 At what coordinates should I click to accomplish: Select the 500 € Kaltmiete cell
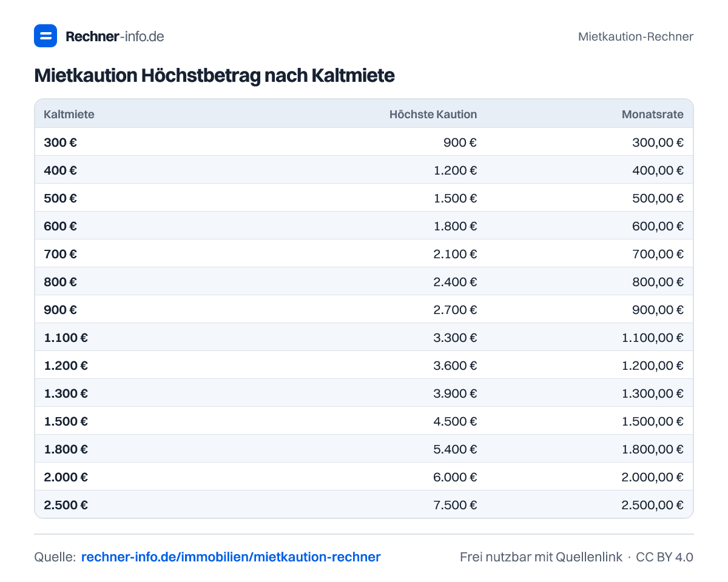pyautogui.click(x=60, y=198)
